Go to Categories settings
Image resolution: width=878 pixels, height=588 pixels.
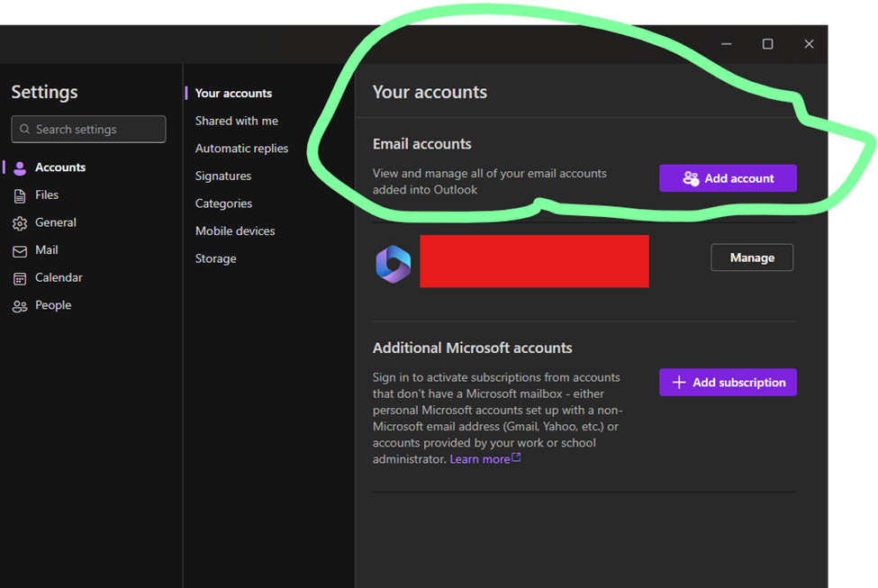tap(223, 204)
